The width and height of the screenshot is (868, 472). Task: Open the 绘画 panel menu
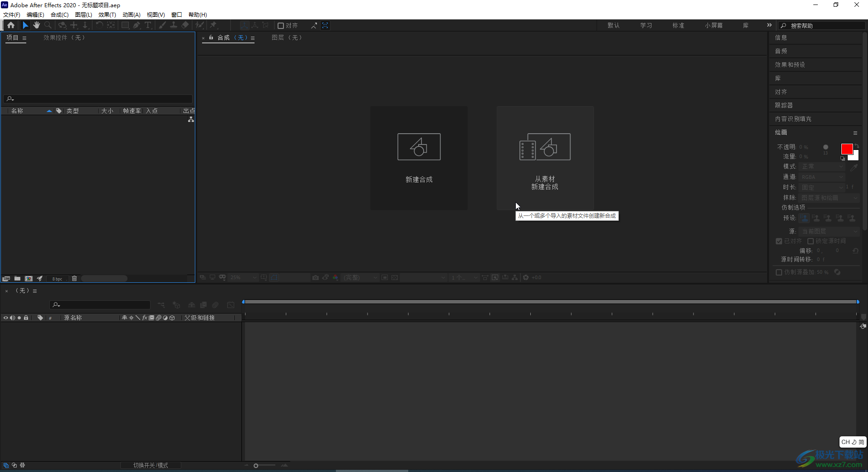click(x=855, y=133)
